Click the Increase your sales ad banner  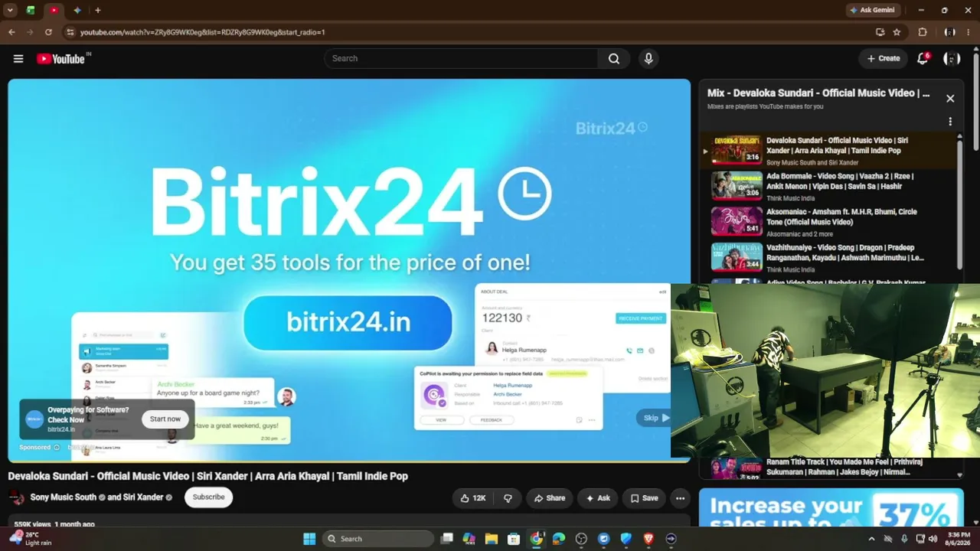pyautogui.click(x=830, y=508)
